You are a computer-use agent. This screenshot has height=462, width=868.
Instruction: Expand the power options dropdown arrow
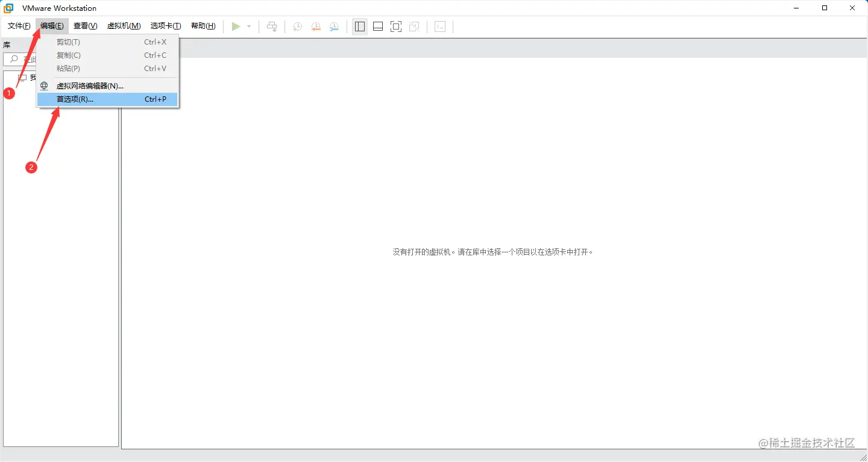click(249, 27)
